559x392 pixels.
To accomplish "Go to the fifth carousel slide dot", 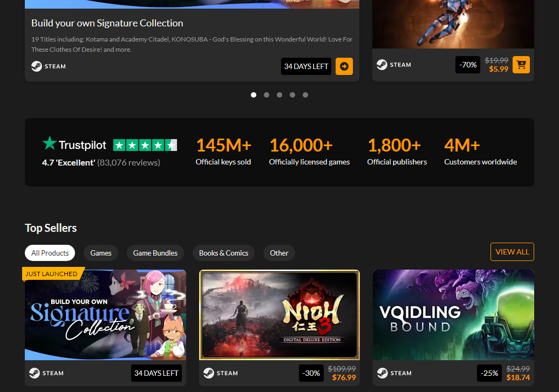I will tap(305, 95).
